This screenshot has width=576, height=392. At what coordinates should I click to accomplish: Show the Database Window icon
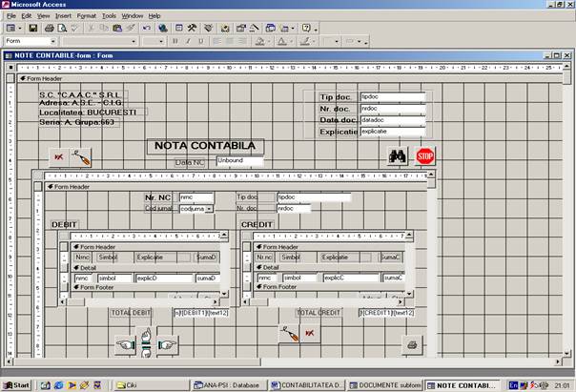[271, 29]
